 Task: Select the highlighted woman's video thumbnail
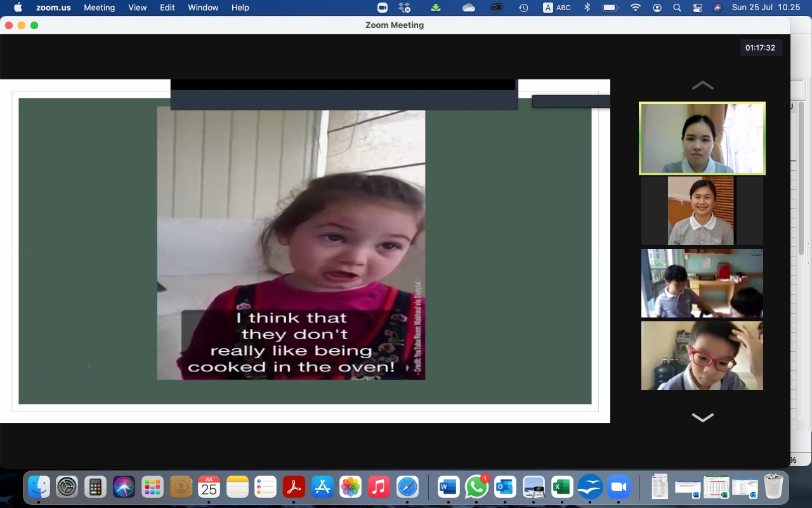[x=702, y=138]
